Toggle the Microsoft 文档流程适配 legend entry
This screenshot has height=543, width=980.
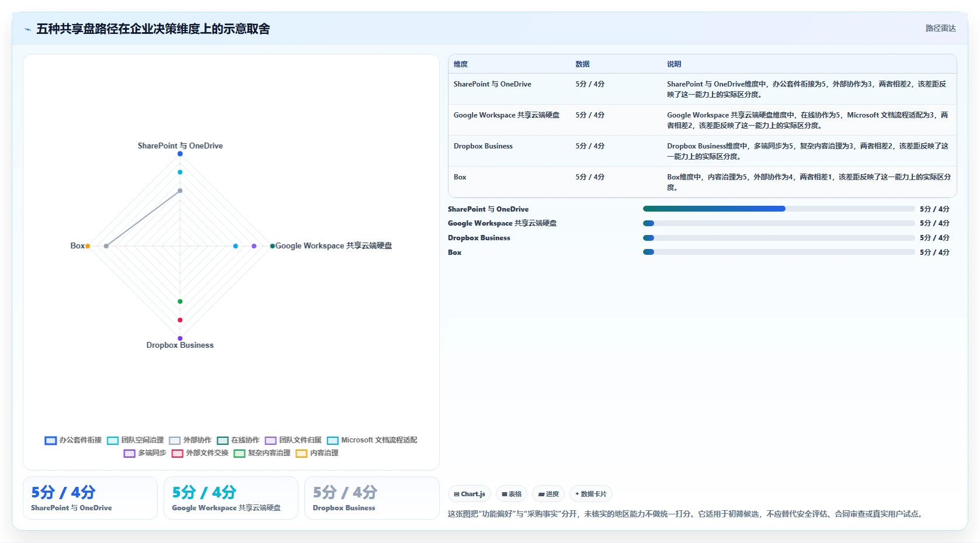click(x=372, y=440)
